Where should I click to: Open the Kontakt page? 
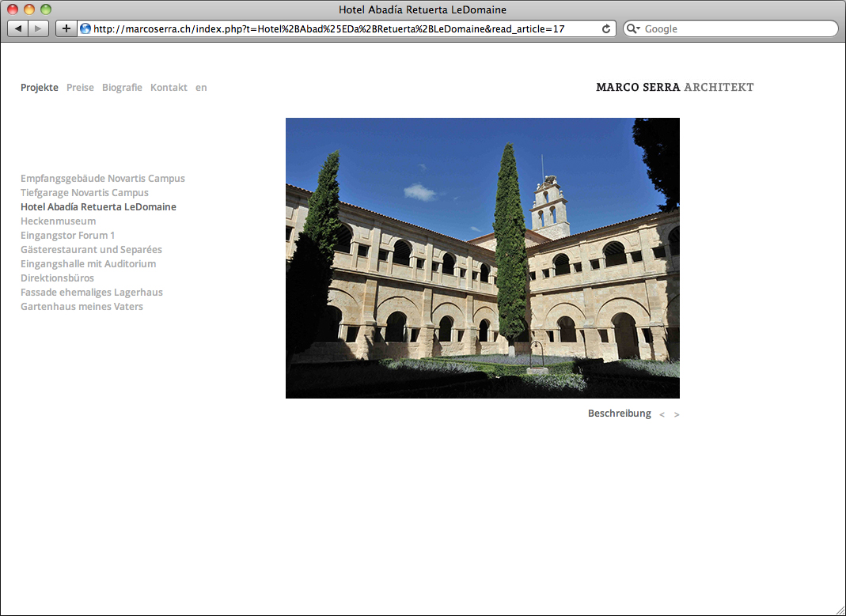pyautogui.click(x=169, y=88)
